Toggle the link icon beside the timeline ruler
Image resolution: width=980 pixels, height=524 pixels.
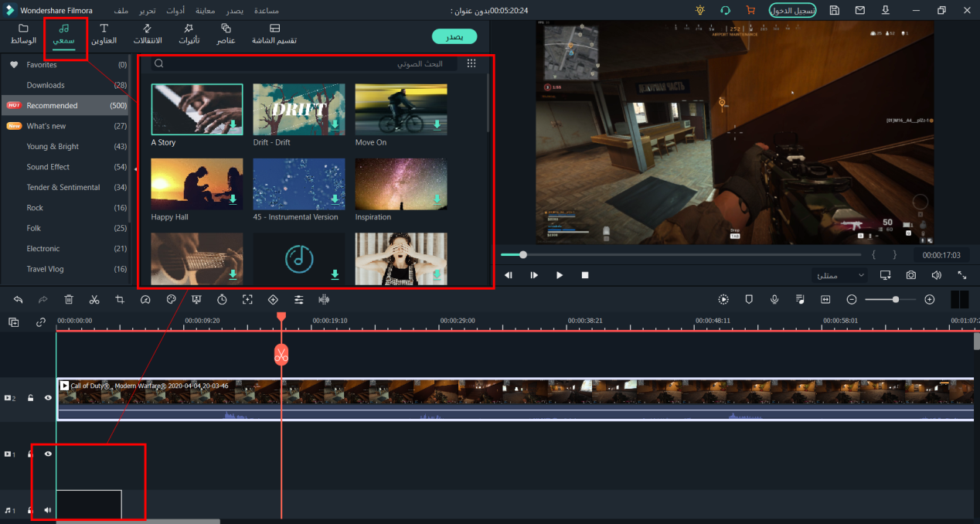click(40, 322)
